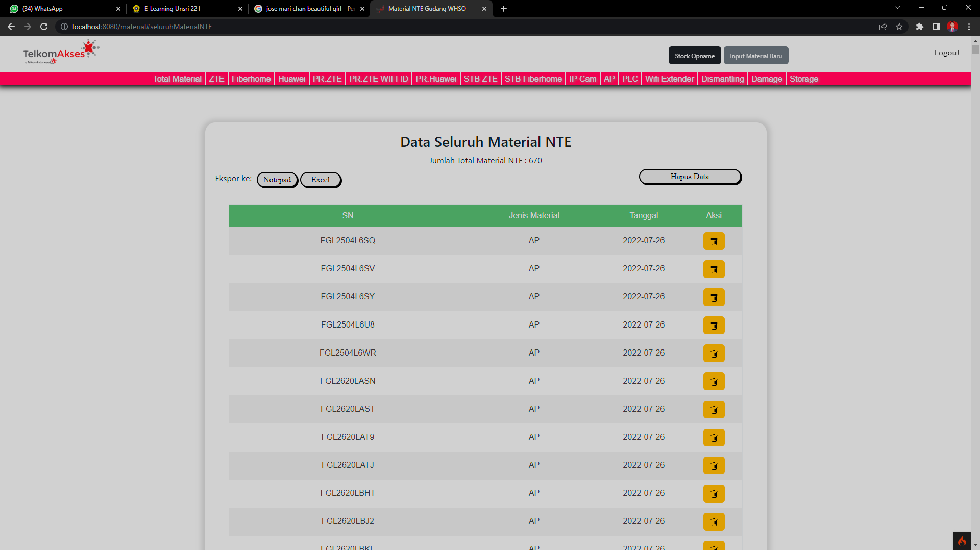Click Hapus Data button

coord(690,177)
